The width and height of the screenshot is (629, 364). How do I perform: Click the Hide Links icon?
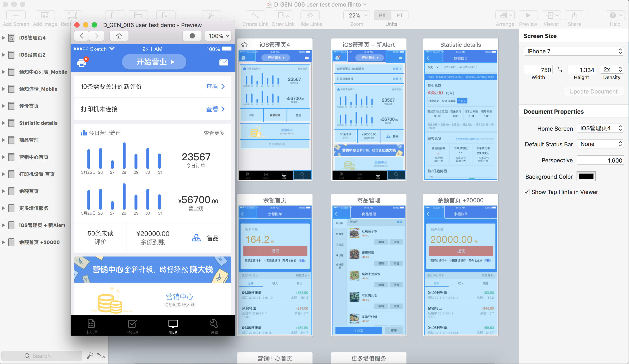310,16
